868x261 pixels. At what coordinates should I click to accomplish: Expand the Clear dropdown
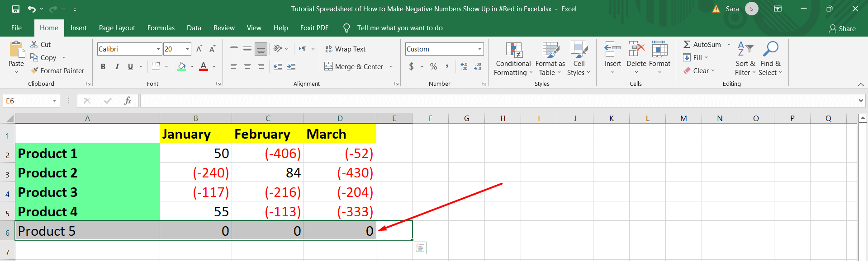coord(713,70)
